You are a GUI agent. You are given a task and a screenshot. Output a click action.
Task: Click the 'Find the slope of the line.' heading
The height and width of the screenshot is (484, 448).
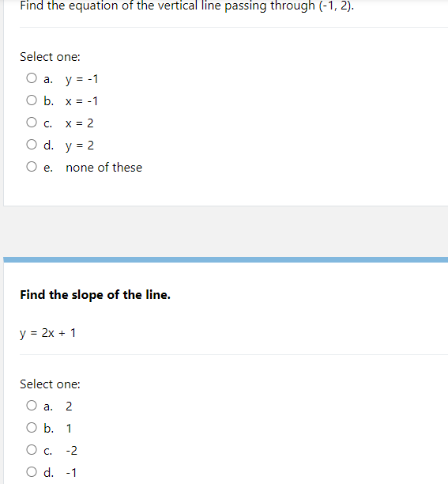click(x=95, y=295)
